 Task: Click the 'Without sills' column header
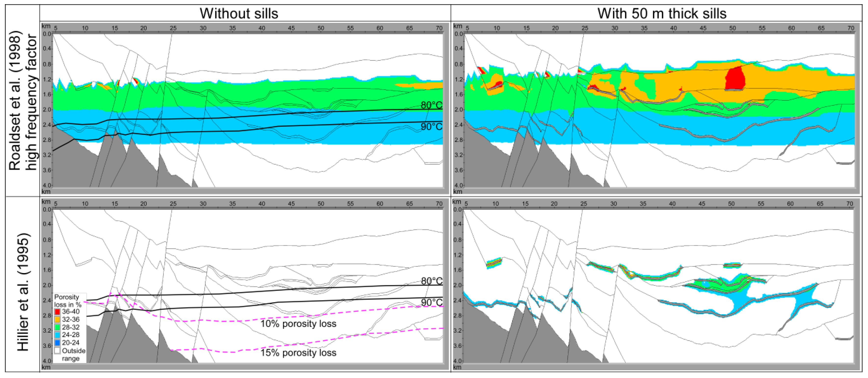[239, 14]
